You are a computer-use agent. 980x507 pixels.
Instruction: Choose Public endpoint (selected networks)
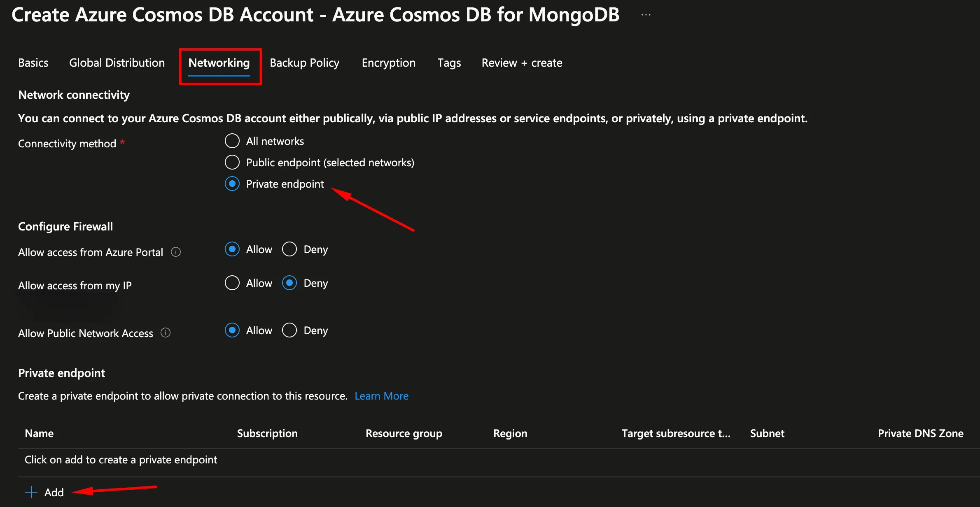(232, 162)
